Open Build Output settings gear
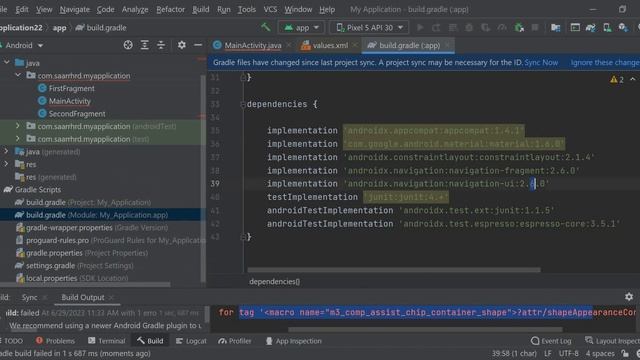Image resolution: width=640 pixels, height=360 pixels. point(629,297)
